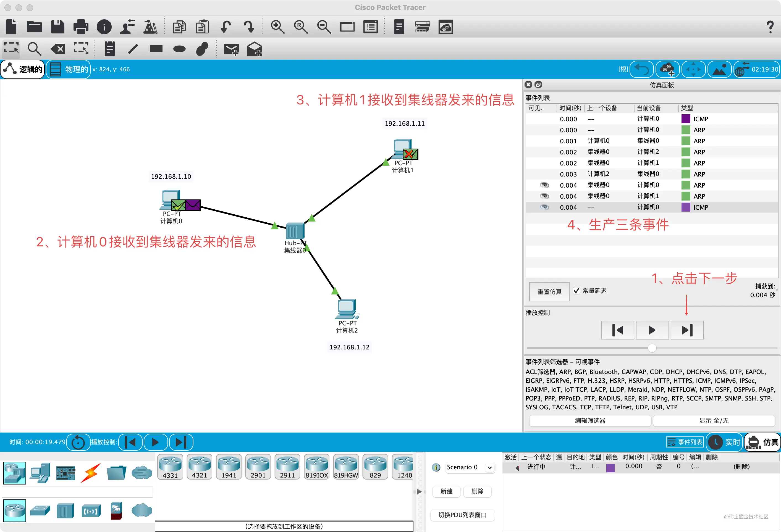Image resolution: width=781 pixels, height=532 pixels.
Task: Create a new file from the toolbar
Action: tap(11, 27)
